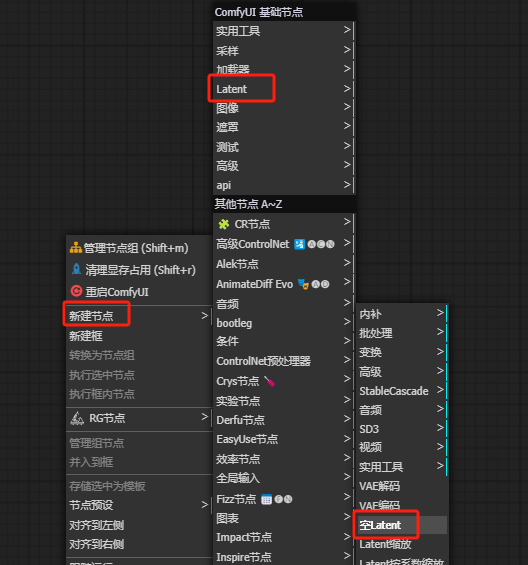528x565 pixels.
Task: Select 新建框 from the context menu
Action: (139, 336)
